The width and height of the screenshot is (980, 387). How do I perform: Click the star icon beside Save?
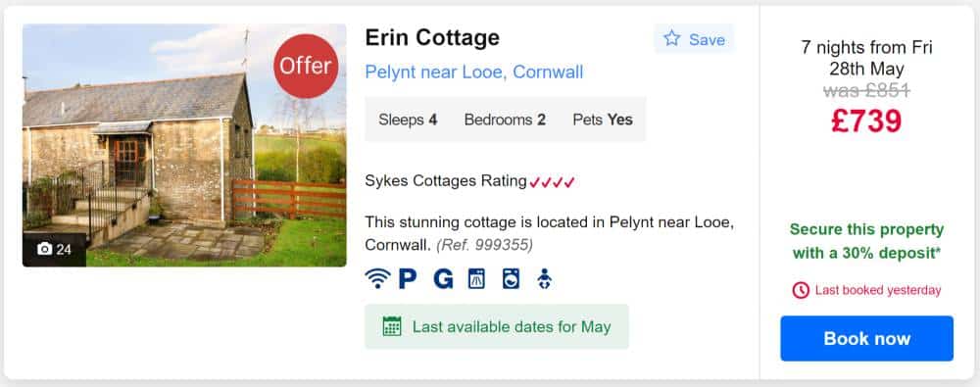point(672,39)
